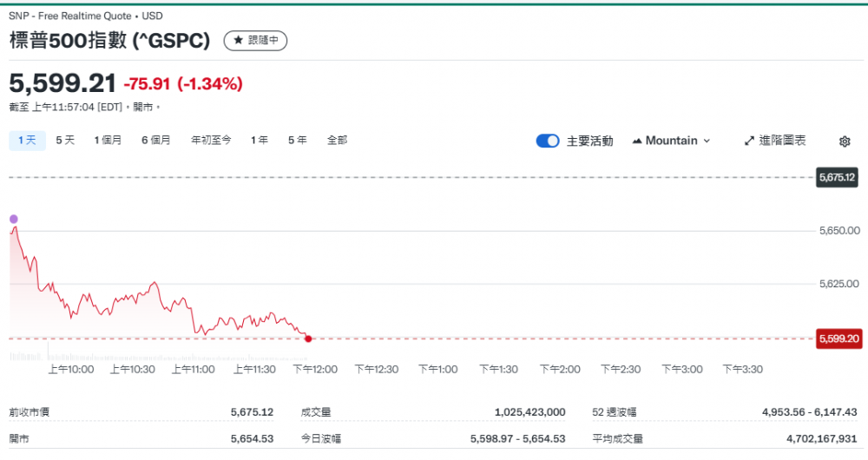The image size is (868, 460).
Task: Switch to 5 天 time range
Action: tap(65, 140)
